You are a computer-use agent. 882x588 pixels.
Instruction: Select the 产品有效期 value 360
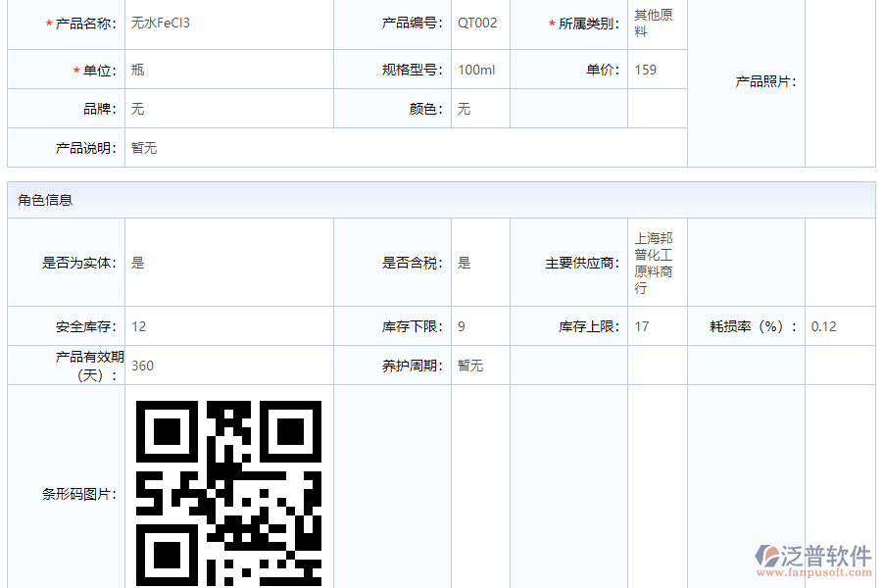(x=143, y=366)
